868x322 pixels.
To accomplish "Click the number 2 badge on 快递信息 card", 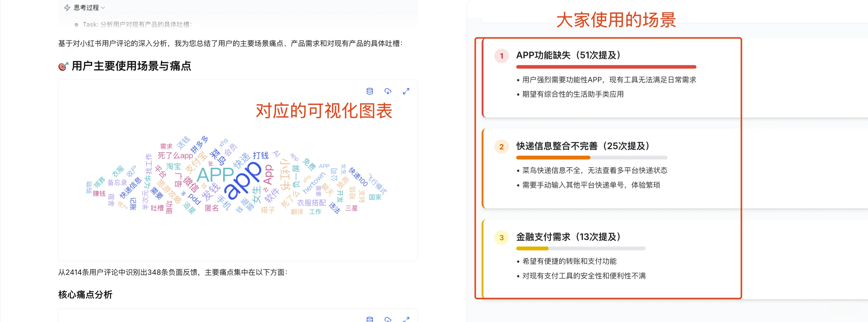I will pyautogui.click(x=501, y=147).
